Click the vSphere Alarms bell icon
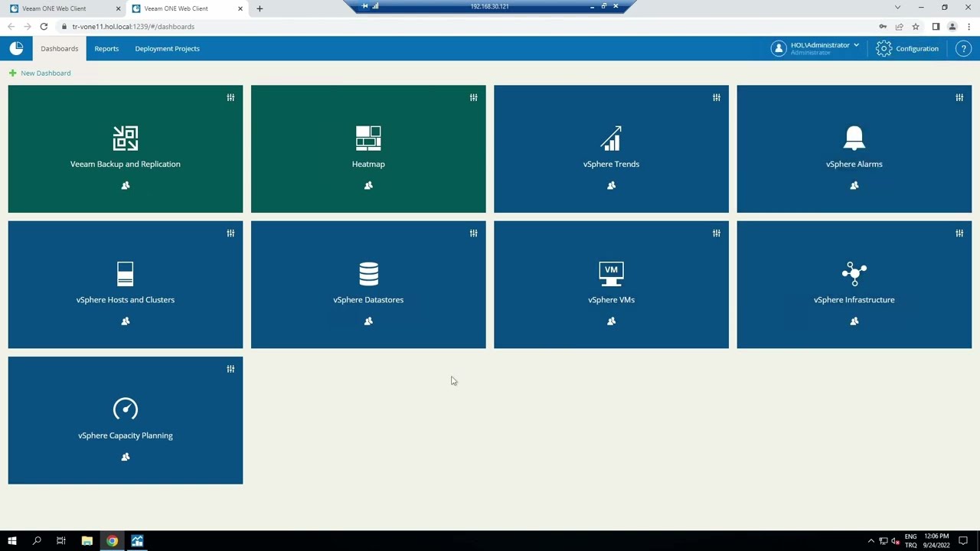This screenshot has width=980, height=551. pyautogui.click(x=854, y=139)
